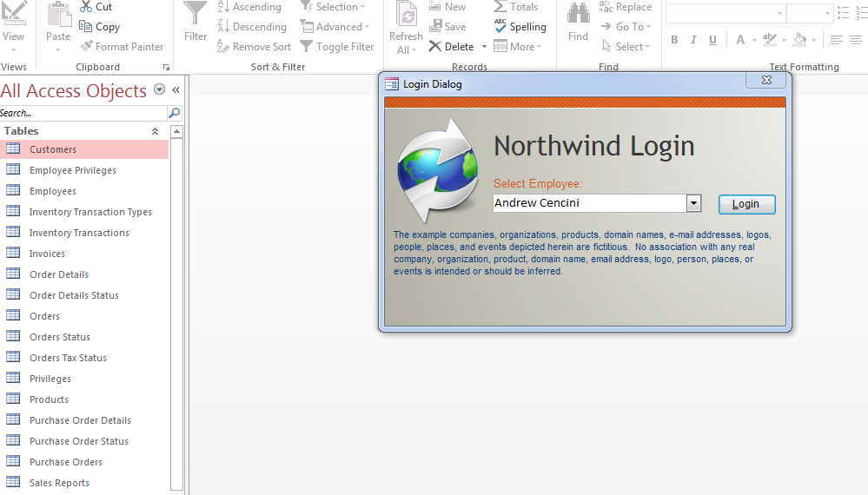Click the Filter funnel icon

195,15
